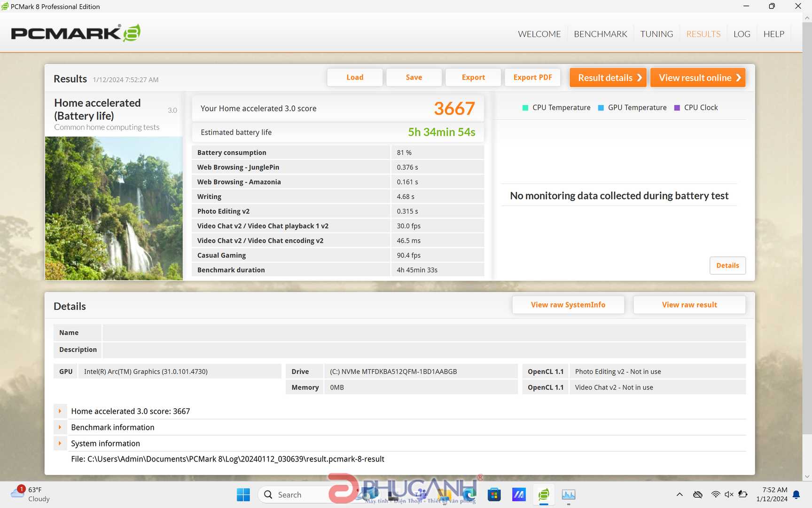Click the Name input field

click(x=424, y=333)
